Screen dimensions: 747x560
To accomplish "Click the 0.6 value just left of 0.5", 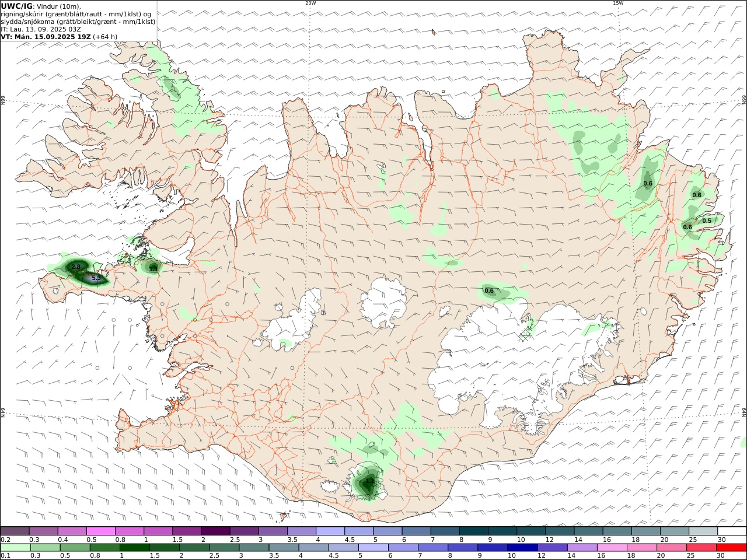I will tap(687, 227).
